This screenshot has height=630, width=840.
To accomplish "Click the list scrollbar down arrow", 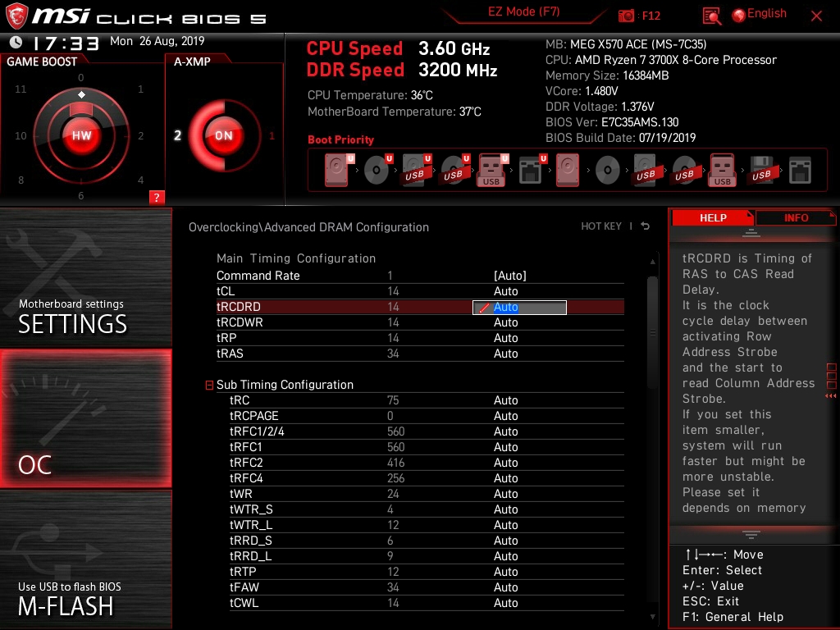I will coord(652,617).
